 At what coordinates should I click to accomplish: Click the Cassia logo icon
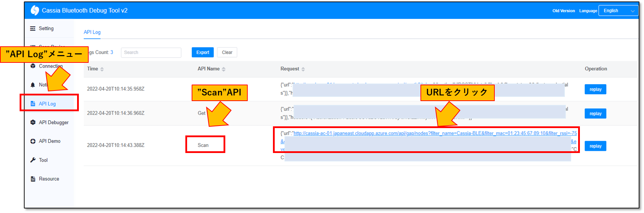[x=35, y=11]
